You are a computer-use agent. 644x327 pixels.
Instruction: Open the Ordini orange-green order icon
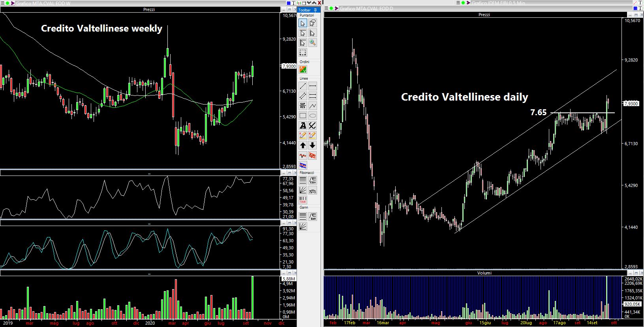tap(303, 69)
